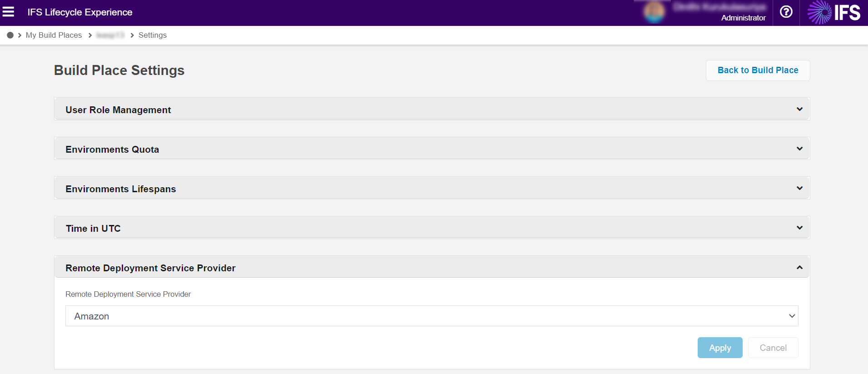The width and height of the screenshot is (868, 374).
Task: Click the Apply button
Action: (720, 348)
